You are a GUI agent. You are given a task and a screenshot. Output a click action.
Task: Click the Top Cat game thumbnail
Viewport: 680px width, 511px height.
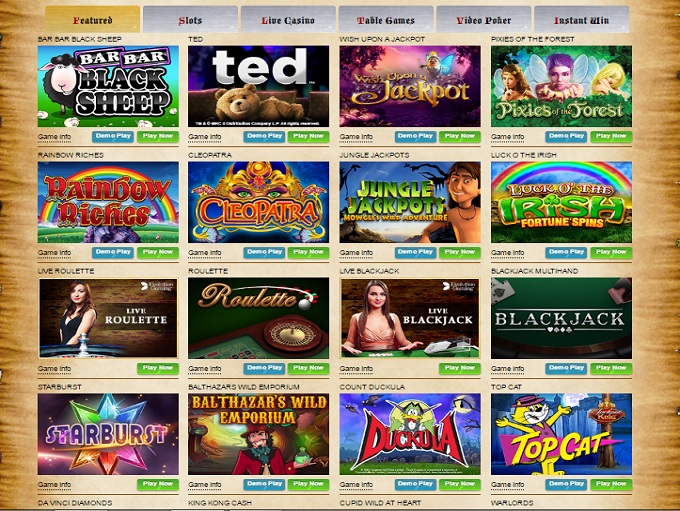[561, 434]
